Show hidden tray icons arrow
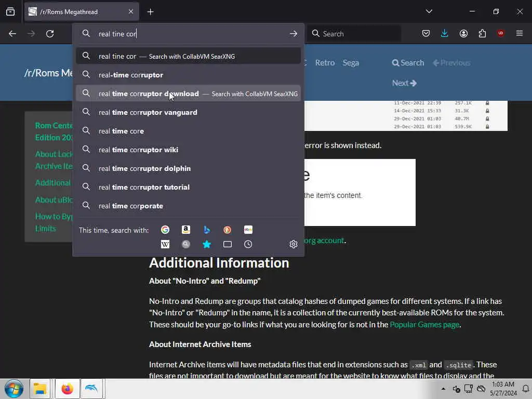 pyautogui.click(x=443, y=389)
